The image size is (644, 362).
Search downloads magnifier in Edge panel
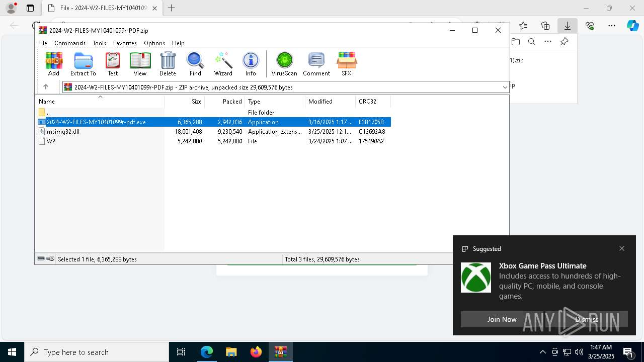coord(532,42)
